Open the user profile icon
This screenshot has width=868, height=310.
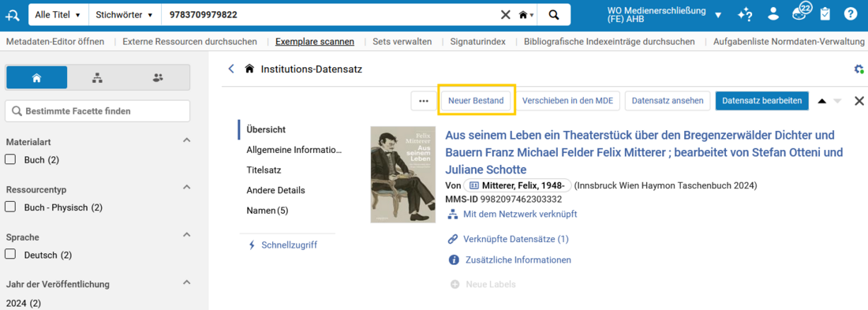(773, 14)
